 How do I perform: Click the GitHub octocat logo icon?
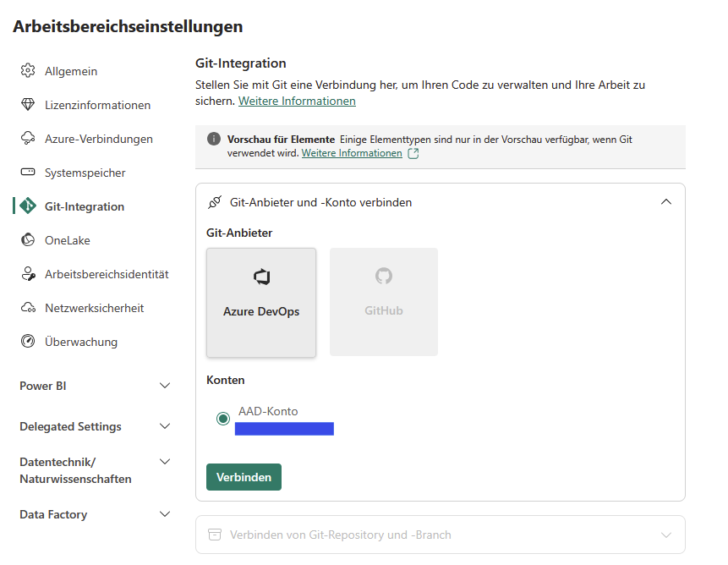click(384, 276)
